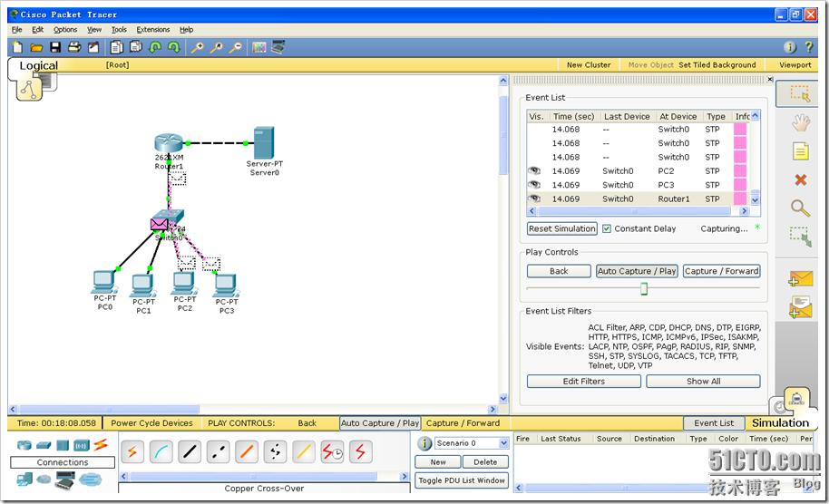Choose the automatic connection type lightning icon

[x=132, y=452]
